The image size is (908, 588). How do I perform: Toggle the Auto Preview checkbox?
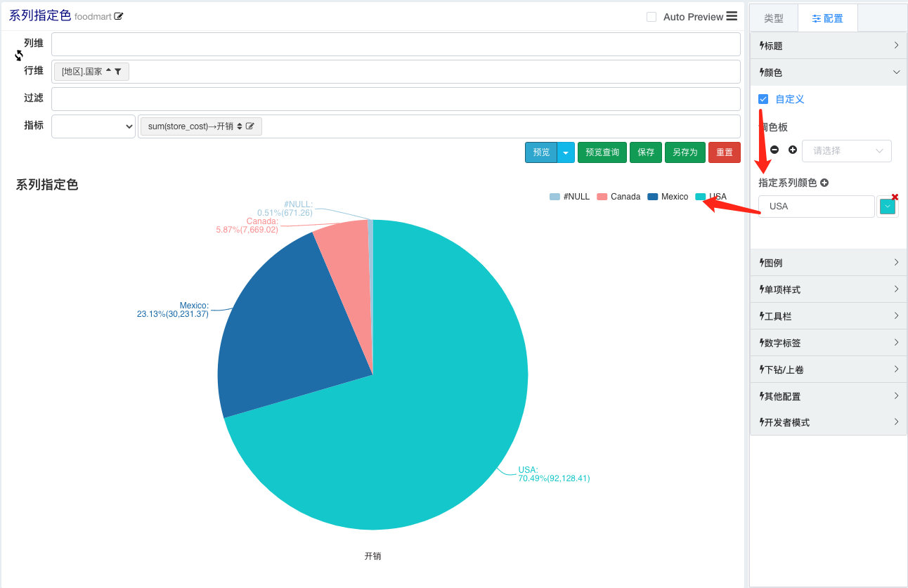click(651, 17)
